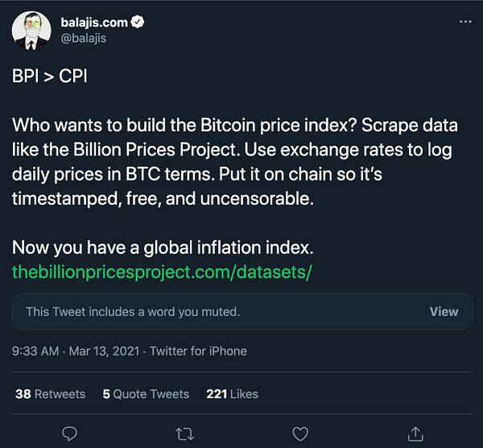Open the @balajis handle link
Screen dimensions: 483x448
(84, 38)
